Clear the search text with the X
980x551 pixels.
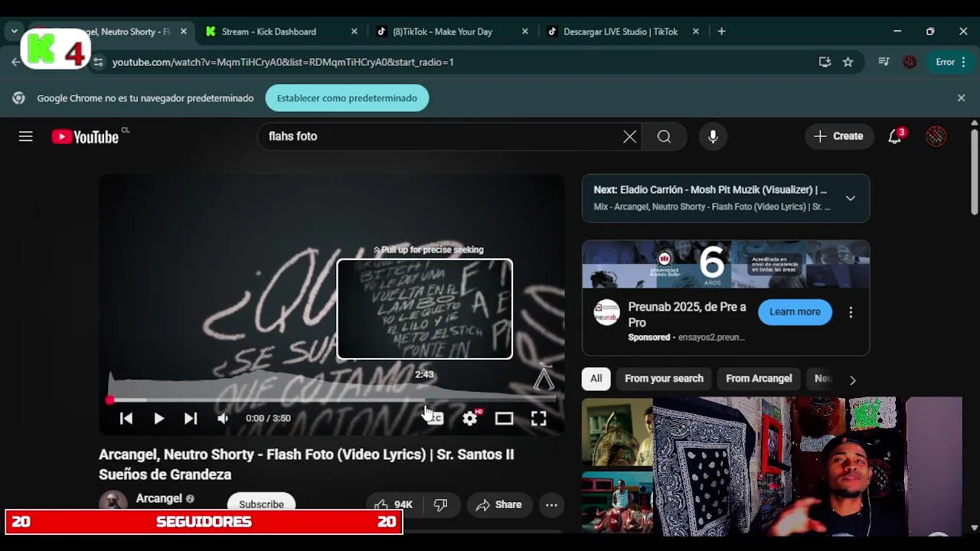click(x=629, y=136)
